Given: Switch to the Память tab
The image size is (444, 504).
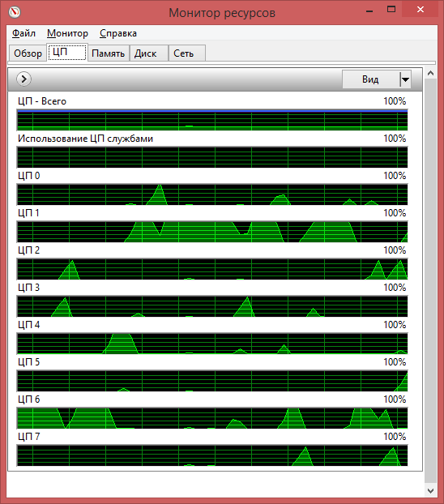Looking at the screenshot, I should (109, 53).
